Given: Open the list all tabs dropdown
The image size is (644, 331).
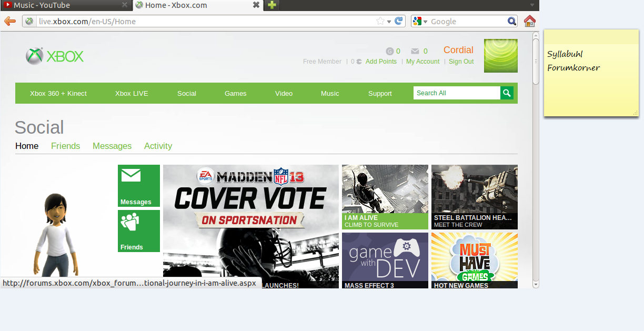Looking at the screenshot, I should (x=532, y=5).
